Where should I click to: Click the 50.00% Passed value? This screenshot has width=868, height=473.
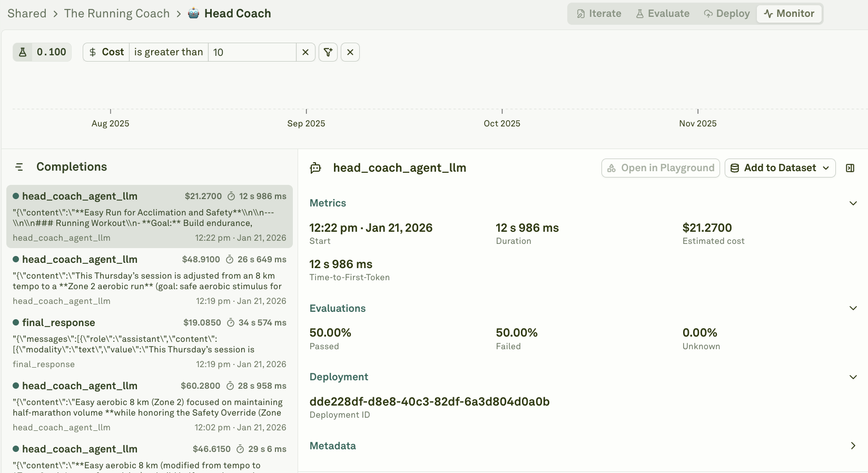click(330, 333)
